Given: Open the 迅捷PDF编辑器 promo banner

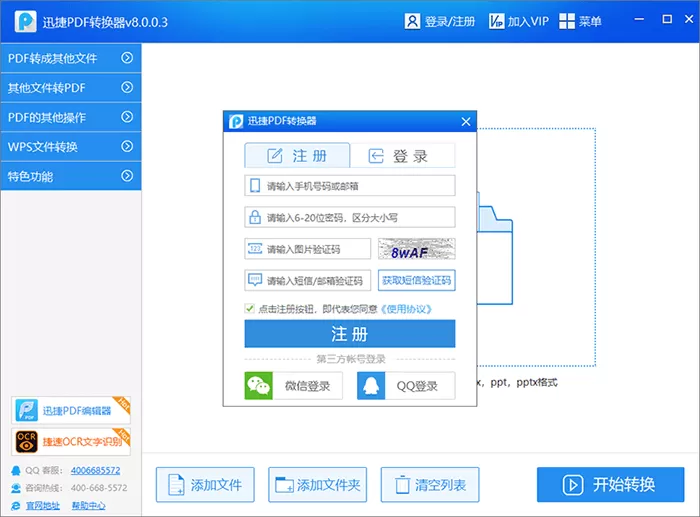Looking at the screenshot, I should tap(71, 410).
